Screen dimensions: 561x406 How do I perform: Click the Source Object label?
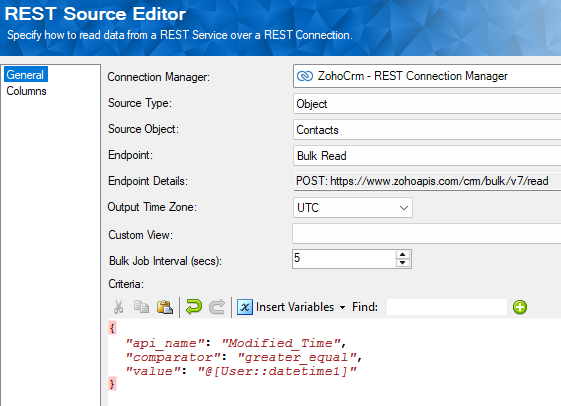143,129
